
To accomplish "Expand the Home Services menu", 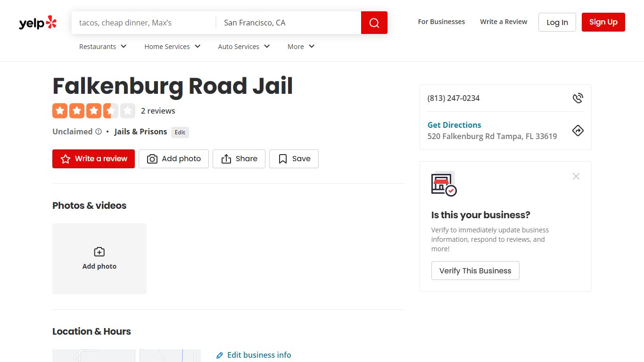I will point(173,47).
